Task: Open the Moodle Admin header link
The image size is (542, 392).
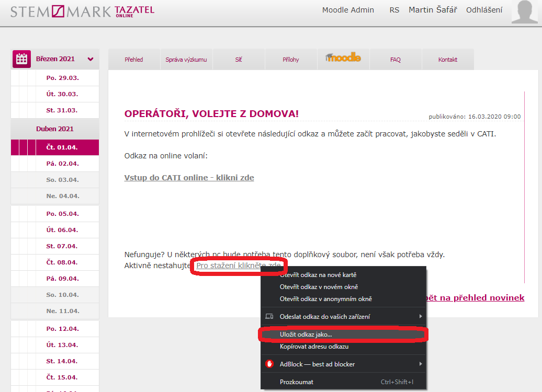Action: click(x=348, y=10)
